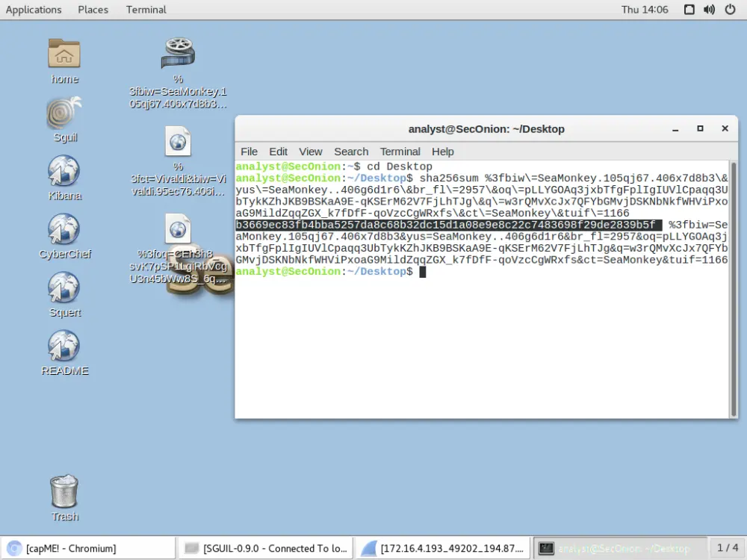Open the Applications menu

(34, 10)
